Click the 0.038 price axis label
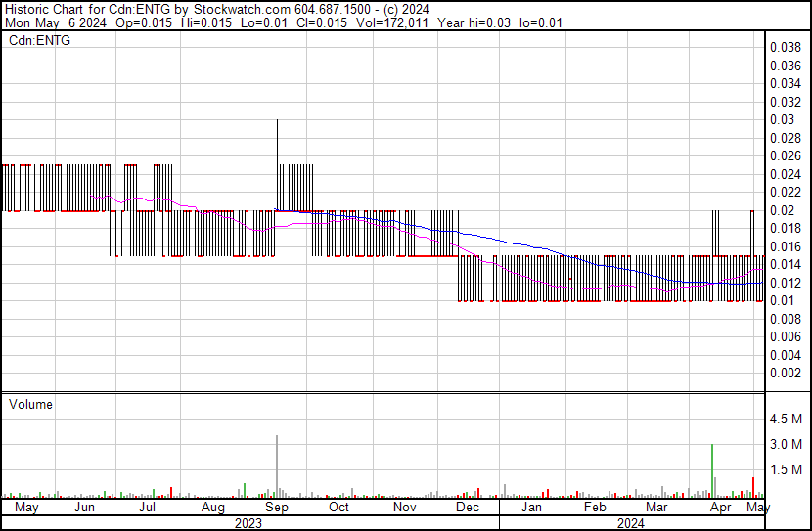Image resolution: width=812 pixels, height=531 pixels. point(787,47)
